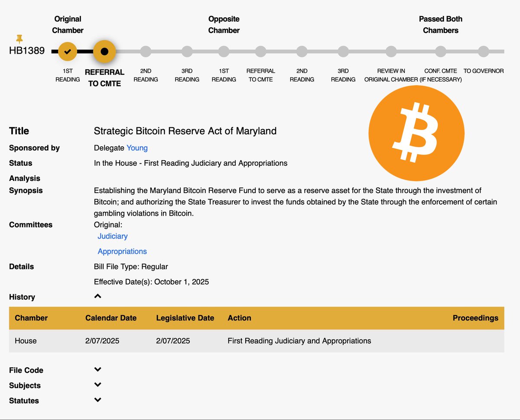Collapse the History section
Screen dimensions: 520x420
(x=98, y=297)
